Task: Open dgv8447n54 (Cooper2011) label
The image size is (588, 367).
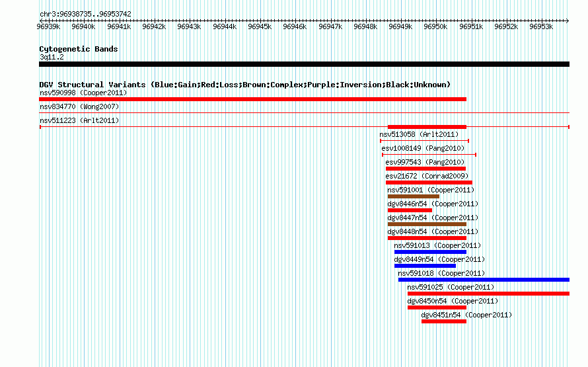Action: tap(433, 218)
